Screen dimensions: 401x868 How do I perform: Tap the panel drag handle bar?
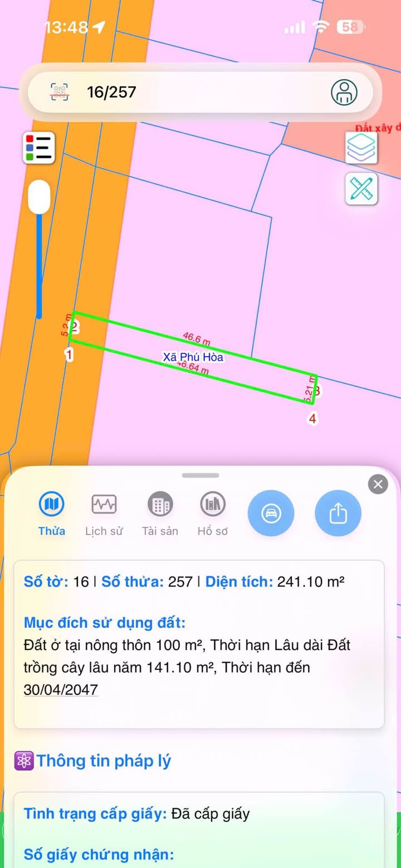point(200,475)
